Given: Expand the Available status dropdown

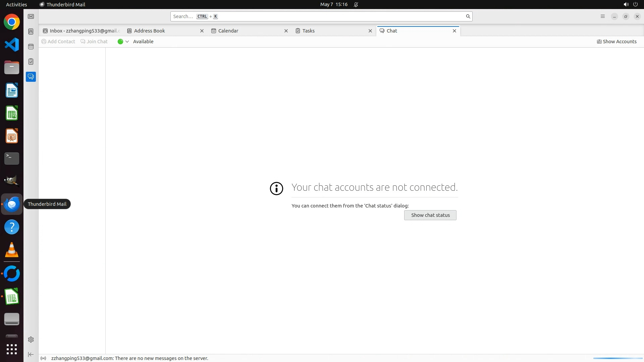Looking at the screenshot, I should pos(127,42).
